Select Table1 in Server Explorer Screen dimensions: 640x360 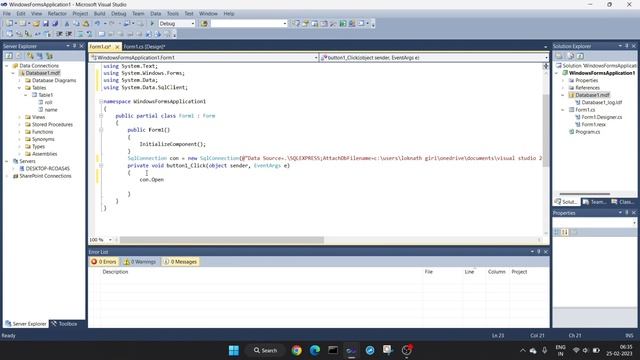46,95
